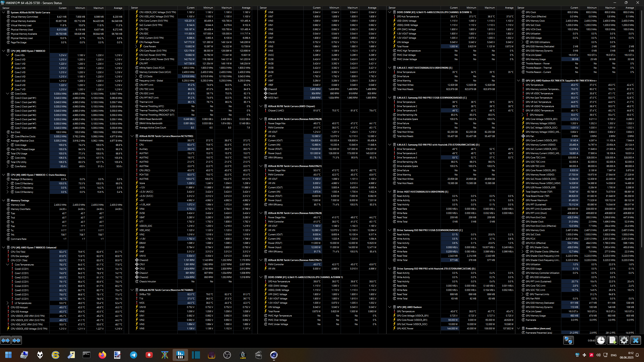
Task: Select the GPU Hot Spot Temperature row
Action: tap(539, 98)
